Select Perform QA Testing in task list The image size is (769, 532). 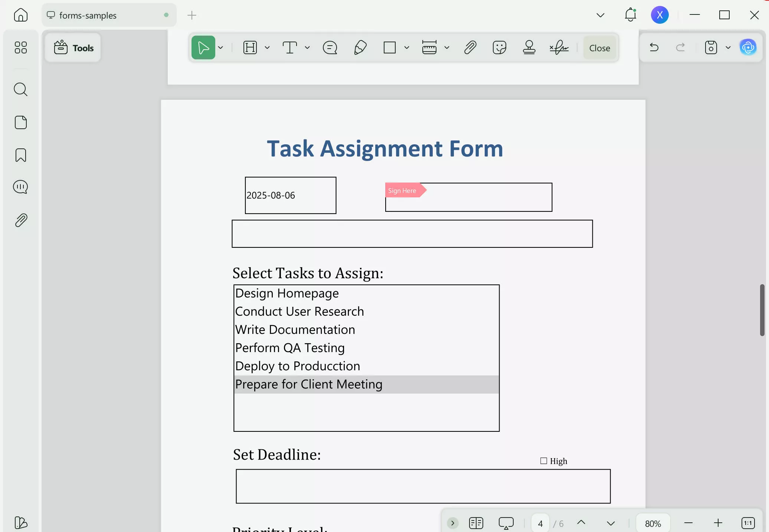pos(290,348)
